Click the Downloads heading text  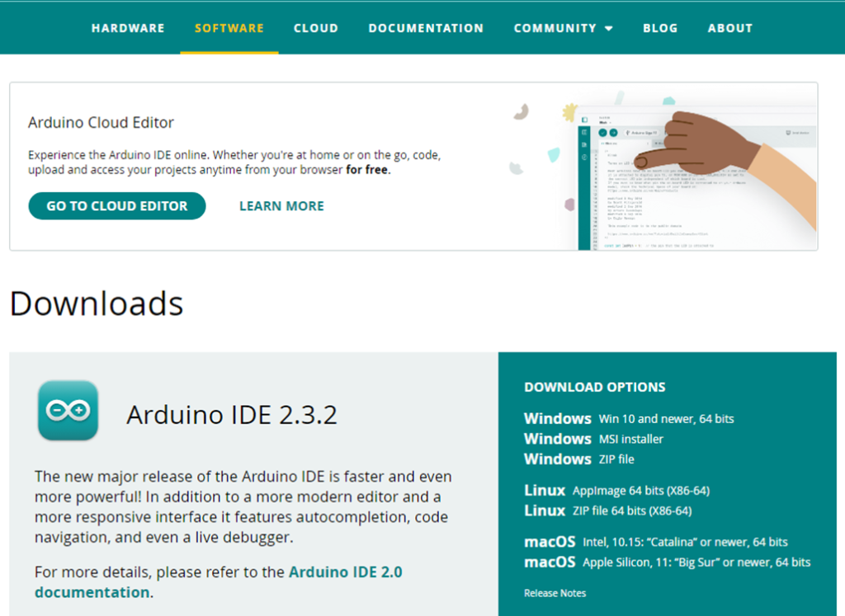point(97,303)
